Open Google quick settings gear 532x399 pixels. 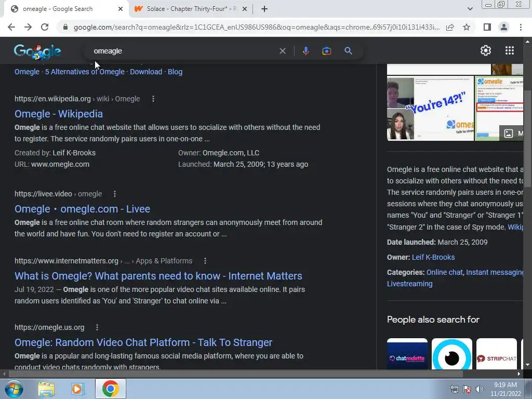coord(486,50)
